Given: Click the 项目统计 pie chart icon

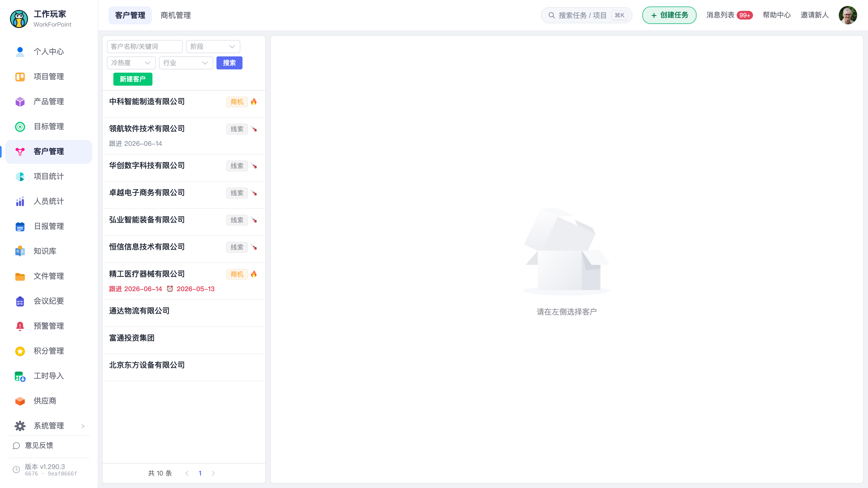Looking at the screenshot, I should pos(20,176).
